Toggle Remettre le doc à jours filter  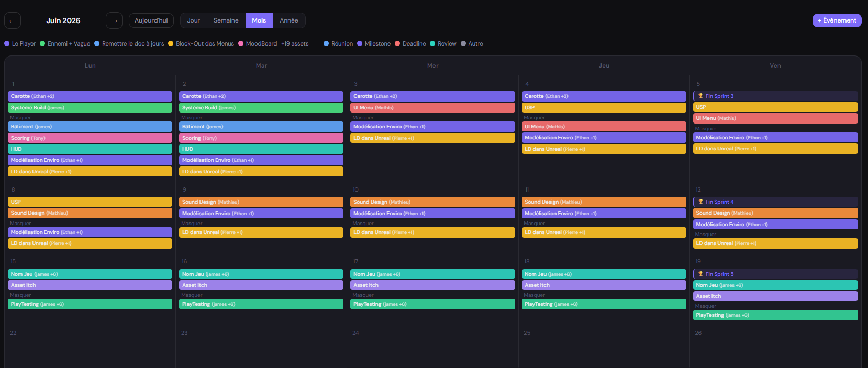(x=129, y=43)
